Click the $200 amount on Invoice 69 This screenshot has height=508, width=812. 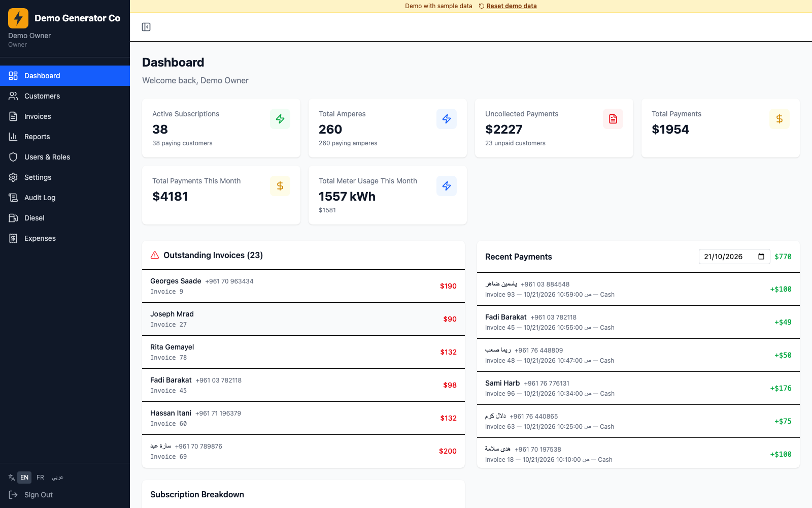[448, 451]
